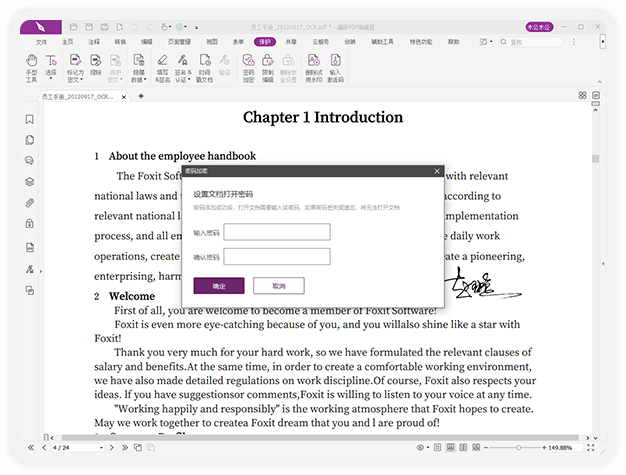Switch to continuous facing view mode
This screenshot has height=475, width=626.
tap(476, 447)
